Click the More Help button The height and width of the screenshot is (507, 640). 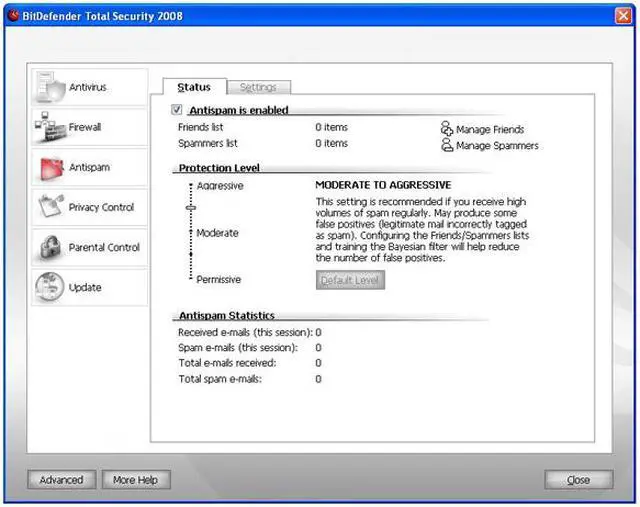[135, 480]
